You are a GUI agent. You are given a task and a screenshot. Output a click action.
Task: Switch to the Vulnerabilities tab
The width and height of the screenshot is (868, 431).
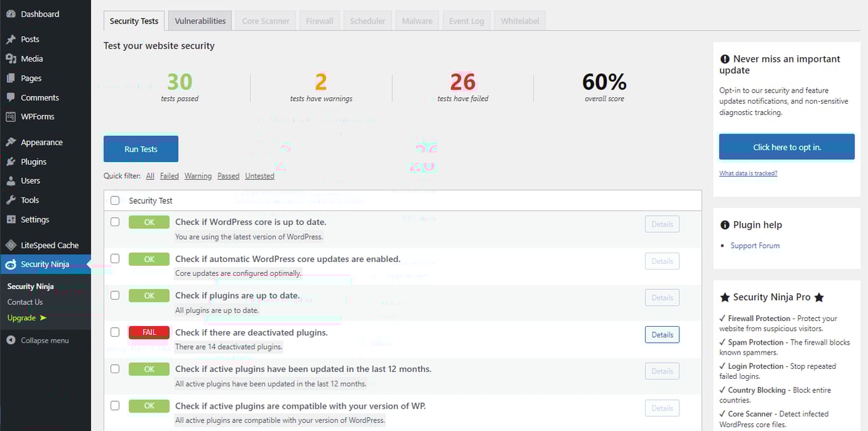200,20
